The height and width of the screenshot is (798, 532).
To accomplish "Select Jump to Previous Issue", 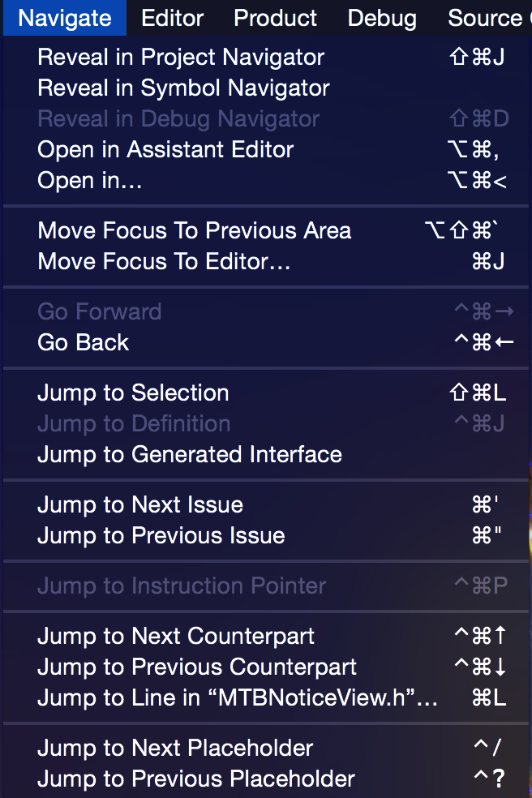I will tap(161, 536).
